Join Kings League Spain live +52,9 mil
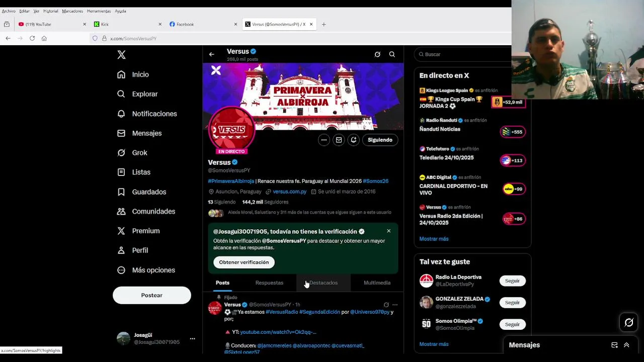This screenshot has height=362, width=644. click(x=508, y=102)
